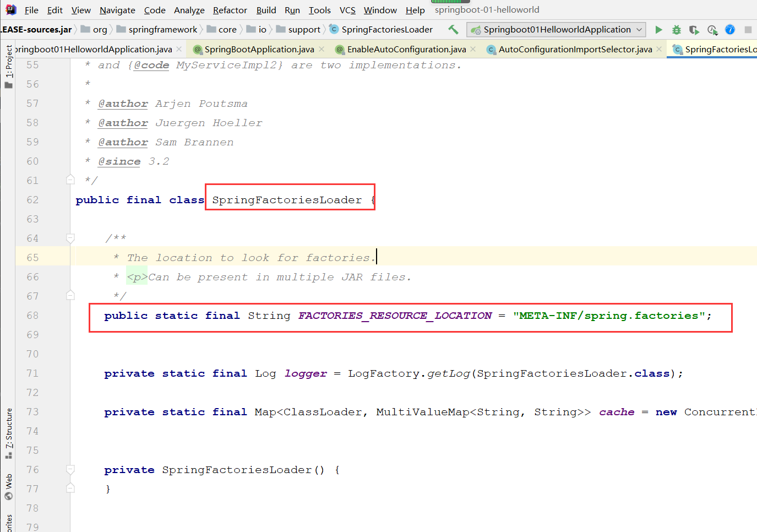Open the Edit menu
Screen dimensions: 757x532
point(55,10)
